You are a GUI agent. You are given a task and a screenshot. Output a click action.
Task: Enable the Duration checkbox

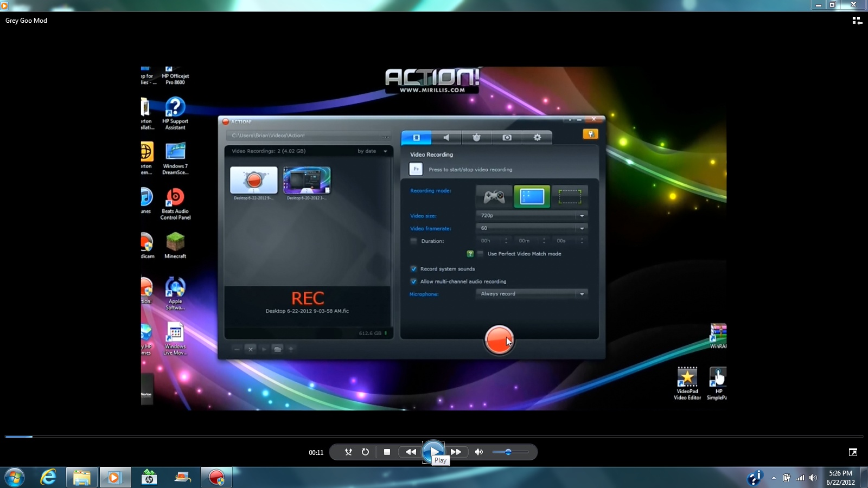coord(413,241)
